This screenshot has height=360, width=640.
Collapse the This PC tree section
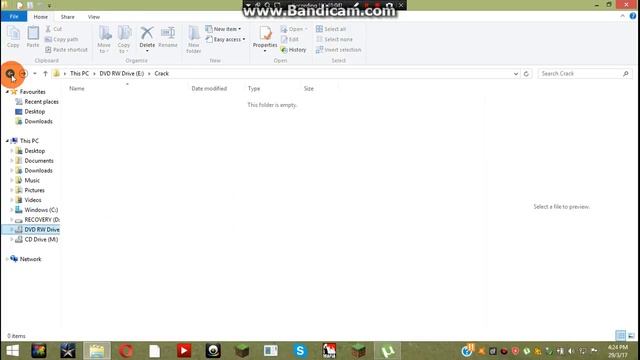[7, 141]
